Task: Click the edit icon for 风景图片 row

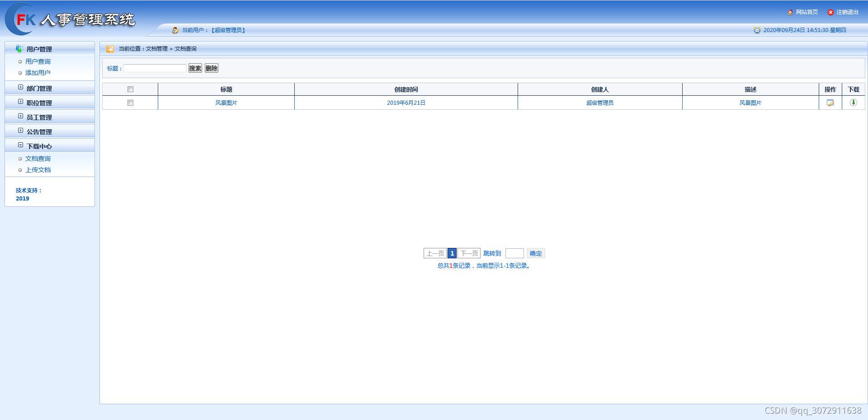Action: pyautogui.click(x=830, y=103)
